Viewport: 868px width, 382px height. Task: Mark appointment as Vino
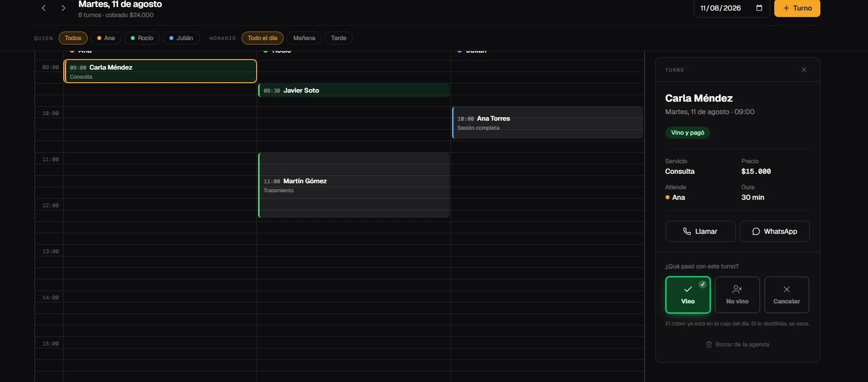pyautogui.click(x=688, y=295)
